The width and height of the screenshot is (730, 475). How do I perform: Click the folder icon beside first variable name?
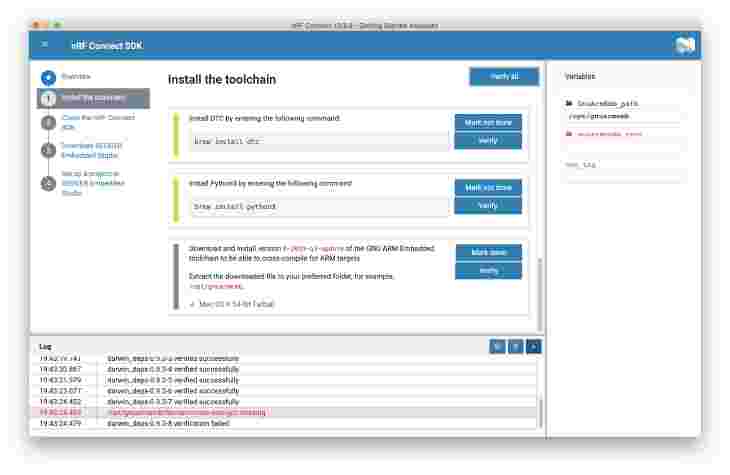click(x=568, y=103)
